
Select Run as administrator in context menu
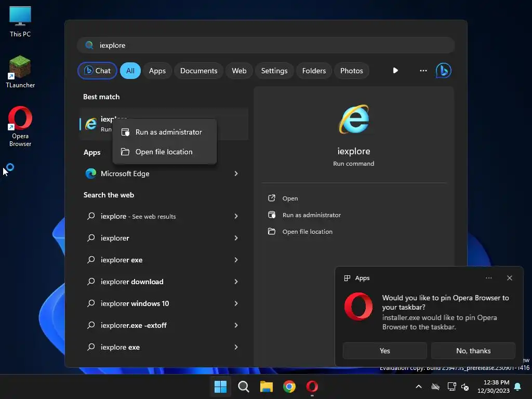(x=165, y=132)
